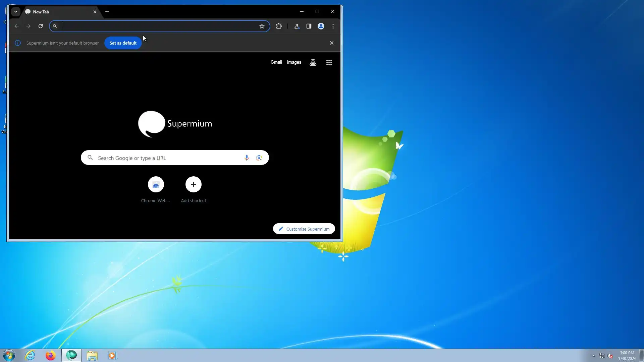Open the Google apps grid
This screenshot has height=362, width=644.
pyautogui.click(x=329, y=62)
